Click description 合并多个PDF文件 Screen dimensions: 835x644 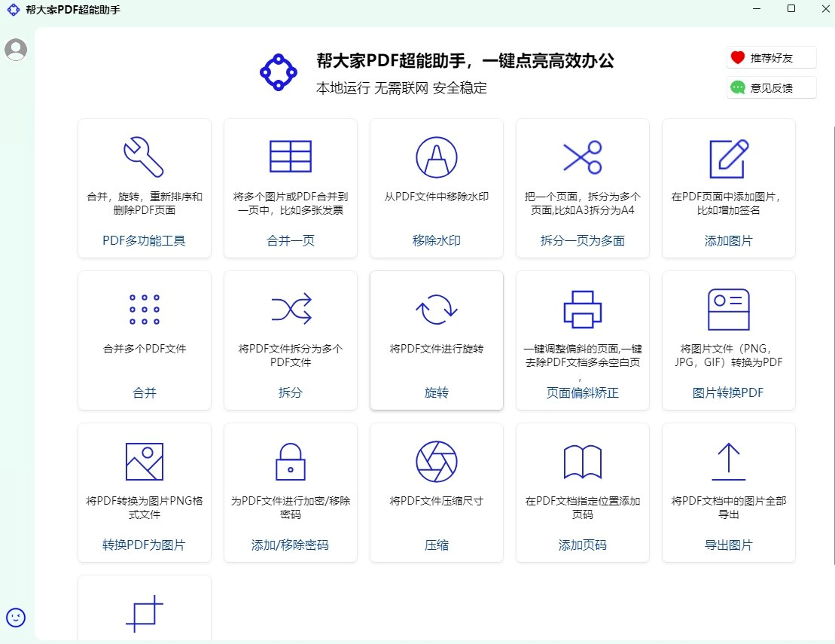point(145,349)
